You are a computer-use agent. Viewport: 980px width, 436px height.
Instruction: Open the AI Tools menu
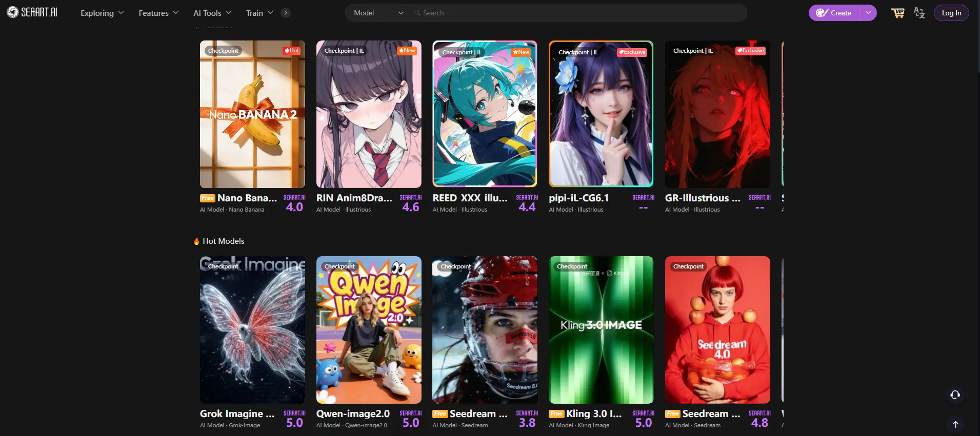click(212, 13)
